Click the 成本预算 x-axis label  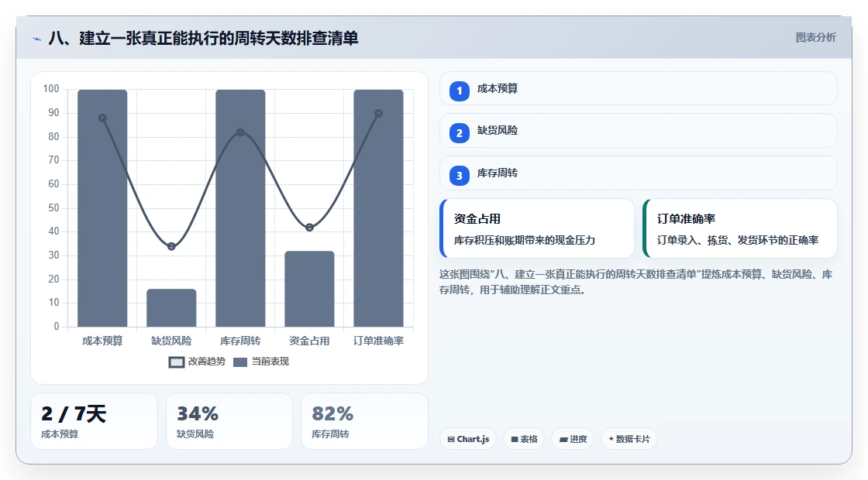102,341
